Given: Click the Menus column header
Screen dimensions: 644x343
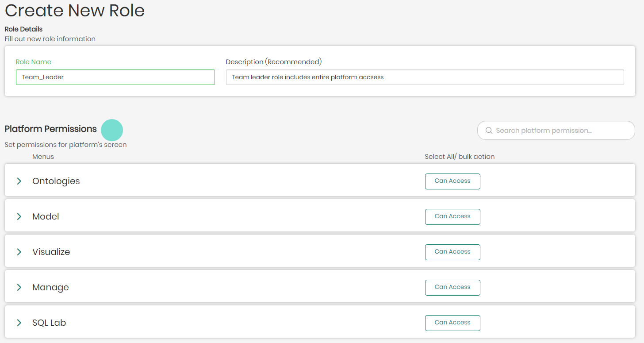Looking at the screenshot, I should (43, 156).
